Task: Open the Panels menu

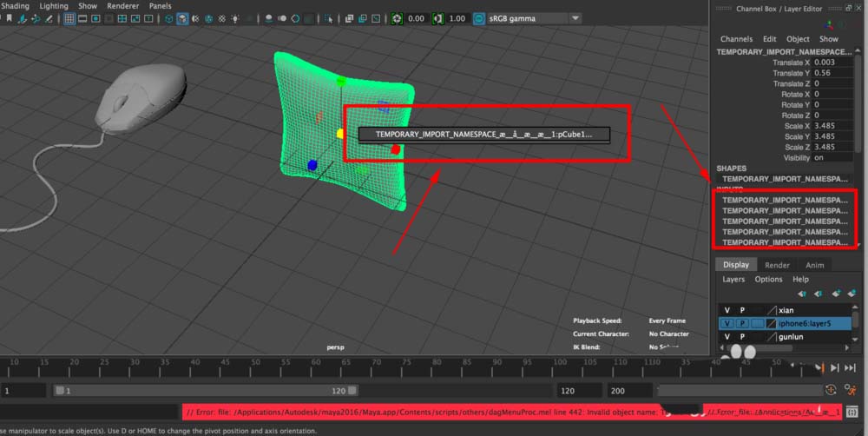Action: tap(160, 5)
